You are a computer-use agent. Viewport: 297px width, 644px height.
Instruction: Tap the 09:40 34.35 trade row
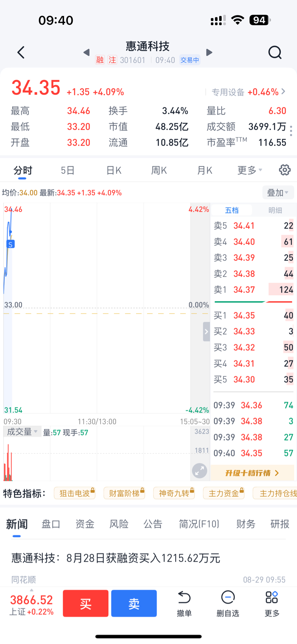point(254,453)
